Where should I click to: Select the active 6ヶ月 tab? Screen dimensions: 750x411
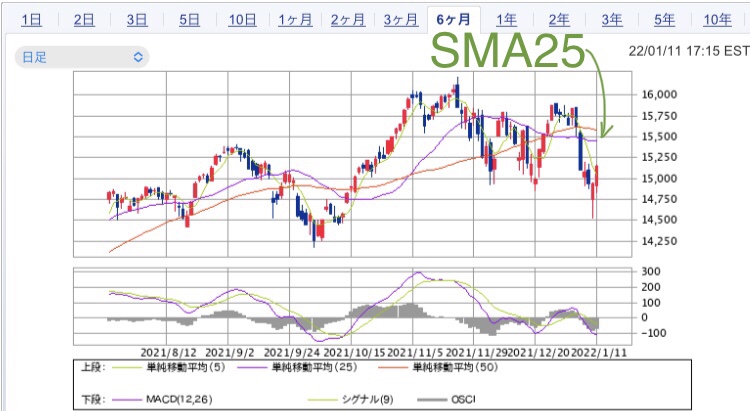pos(453,19)
